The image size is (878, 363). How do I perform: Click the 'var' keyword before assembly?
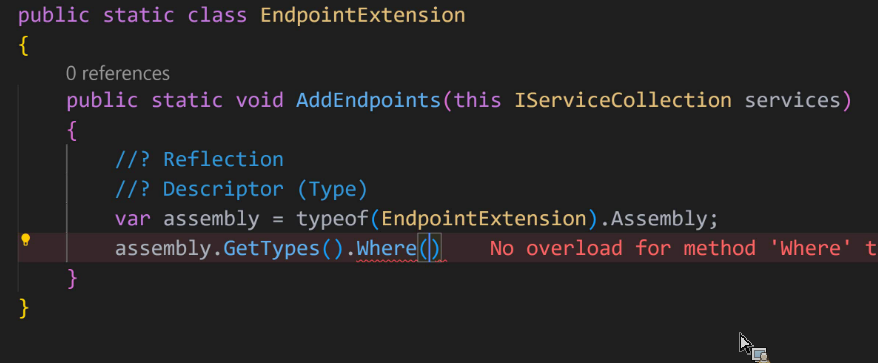pyautogui.click(x=133, y=219)
